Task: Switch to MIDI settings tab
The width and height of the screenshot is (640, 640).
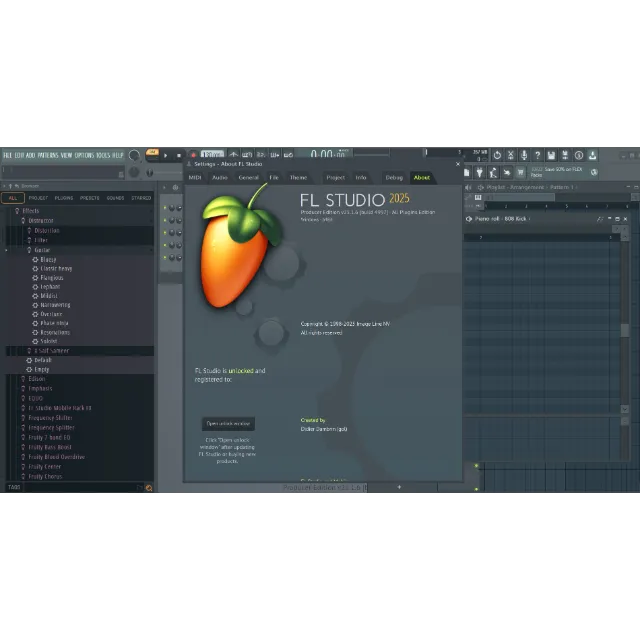Action: click(x=195, y=178)
